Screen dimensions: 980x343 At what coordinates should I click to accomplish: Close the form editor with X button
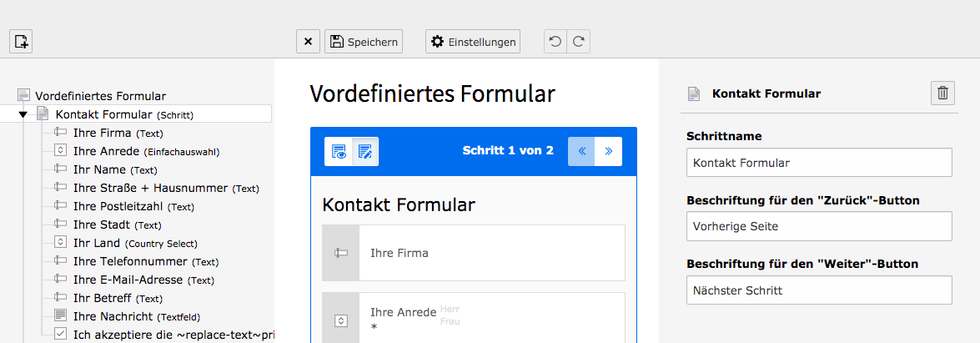point(308,42)
